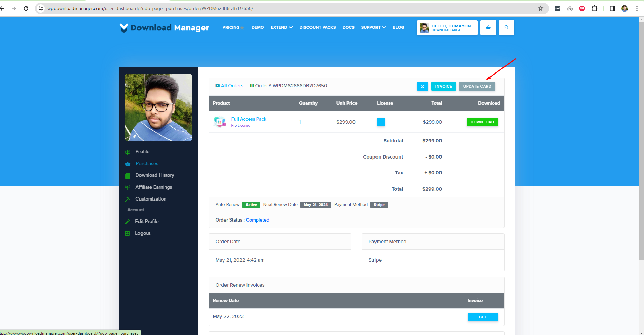Click the browser address bar URL
The image size is (644, 335).
[x=150, y=8]
